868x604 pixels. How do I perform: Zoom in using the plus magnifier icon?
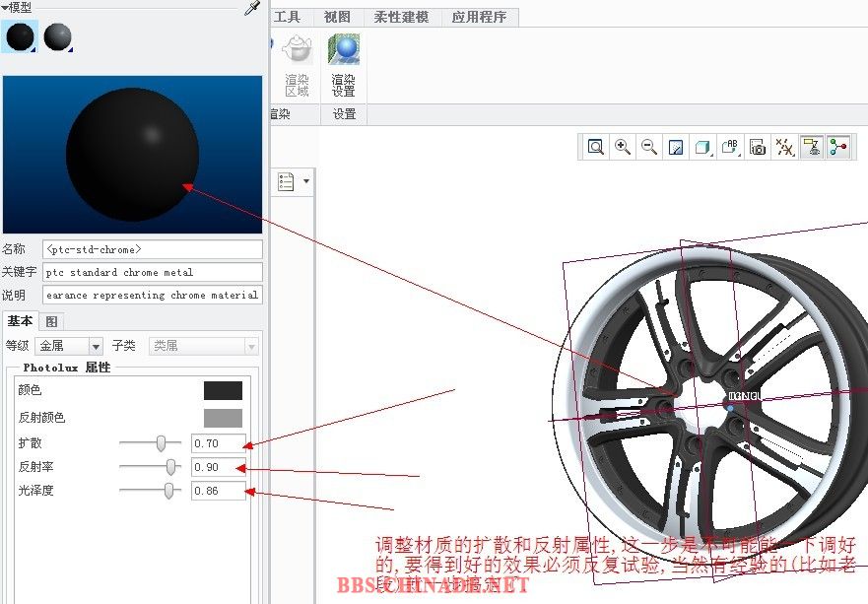pos(623,147)
